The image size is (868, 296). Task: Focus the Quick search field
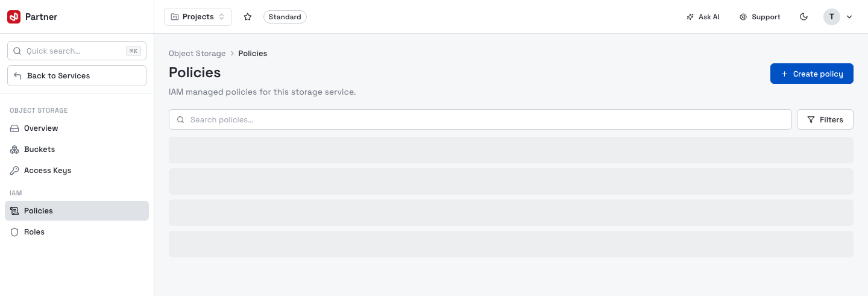(77, 51)
